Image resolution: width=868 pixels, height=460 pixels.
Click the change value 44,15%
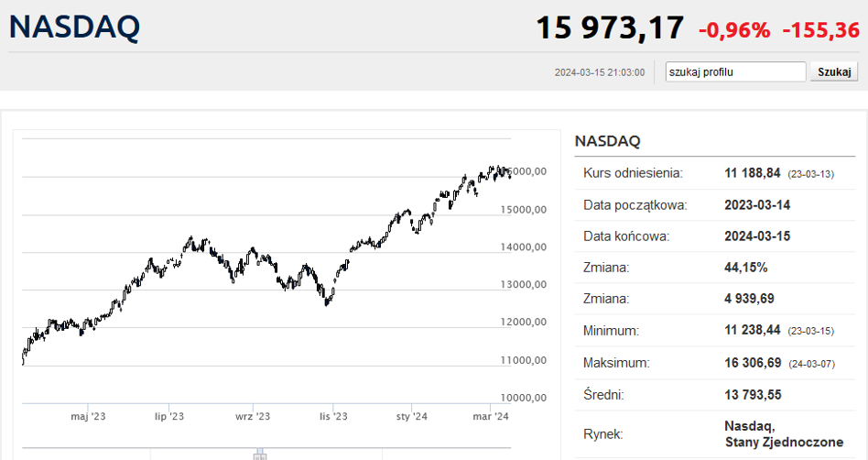click(x=746, y=268)
